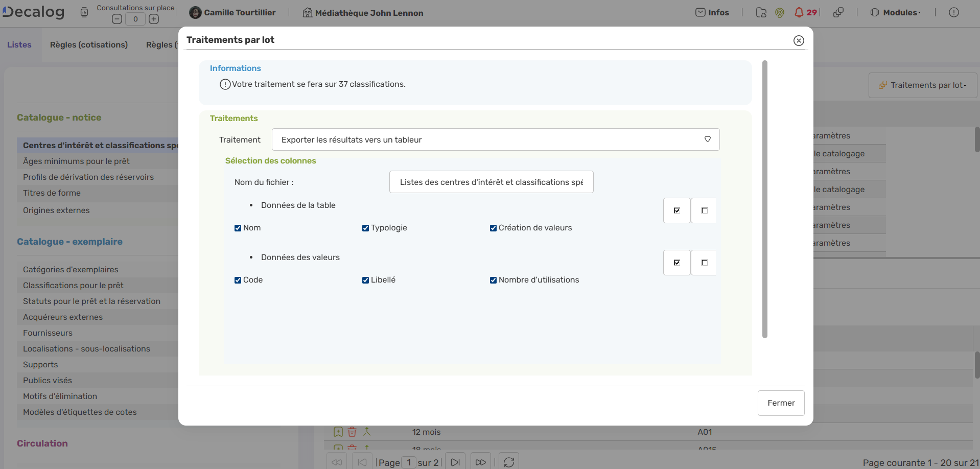Uncheck Nombre d'utilisations
The image size is (980, 469).
493,280
